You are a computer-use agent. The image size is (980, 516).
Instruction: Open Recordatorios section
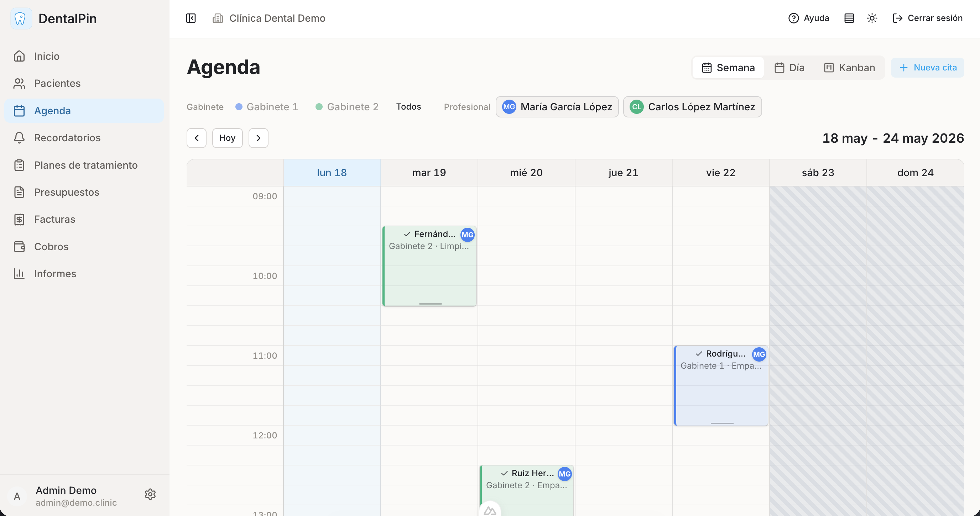(84, 138)
